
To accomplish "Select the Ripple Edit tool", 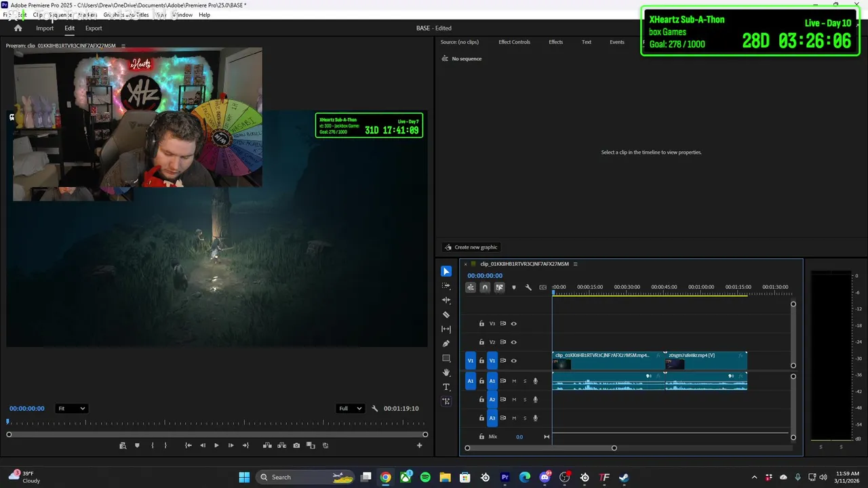I will (x=446, y=300).
